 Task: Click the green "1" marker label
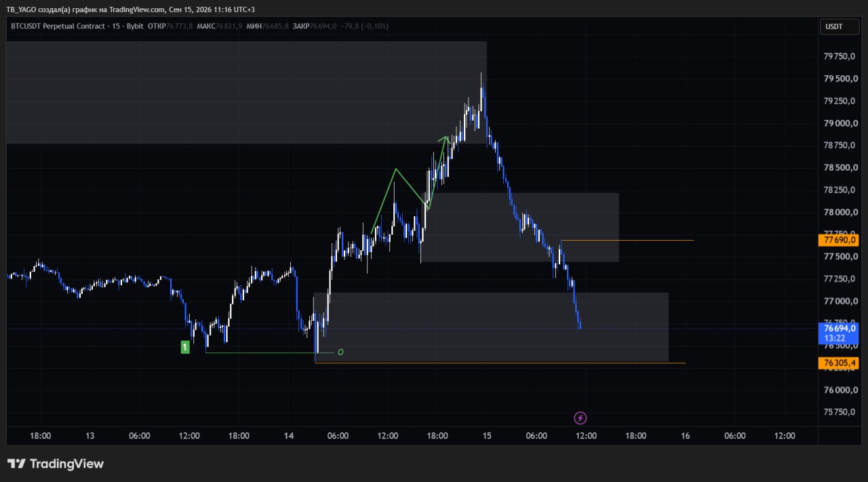(x=185, y=347)
